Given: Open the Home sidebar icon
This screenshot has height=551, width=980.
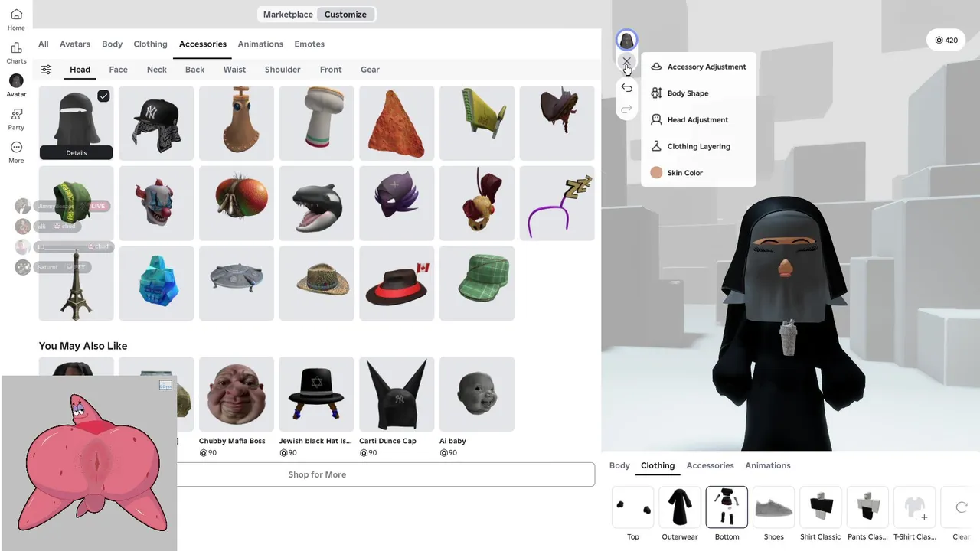Looking at the screenshot, I should 16,20.
